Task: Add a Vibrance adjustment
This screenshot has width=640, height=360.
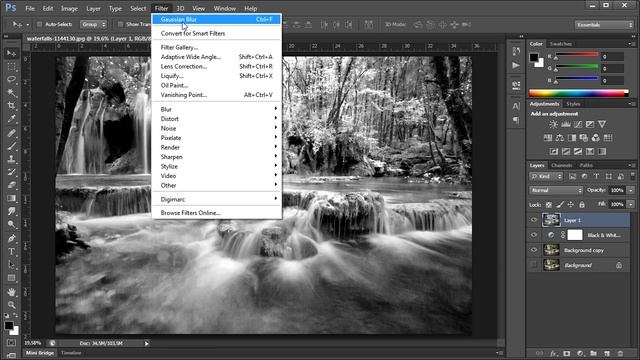Action: click(x=602, y=124)
